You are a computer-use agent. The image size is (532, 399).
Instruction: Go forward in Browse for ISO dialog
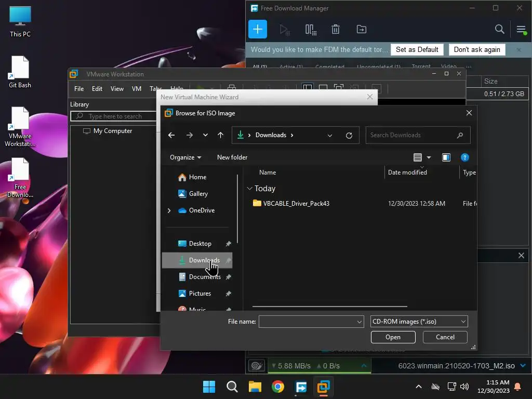coord(189,135)
